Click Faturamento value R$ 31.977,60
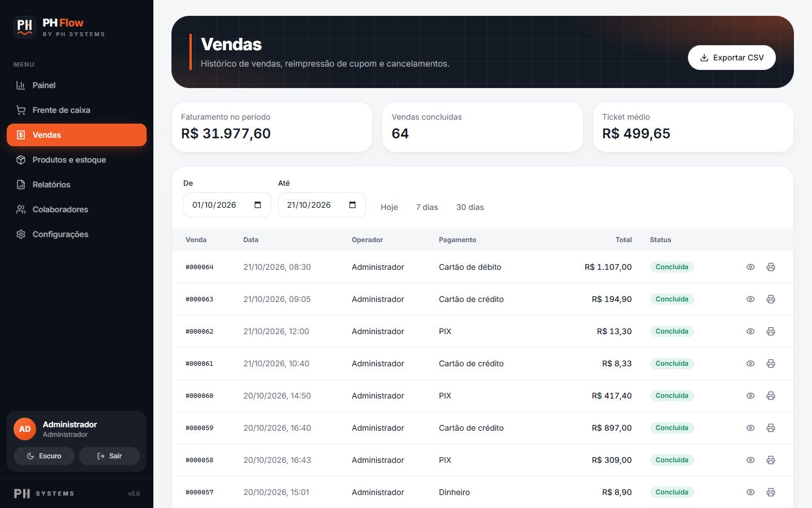812x508 pixels. [x=226, y=134]
